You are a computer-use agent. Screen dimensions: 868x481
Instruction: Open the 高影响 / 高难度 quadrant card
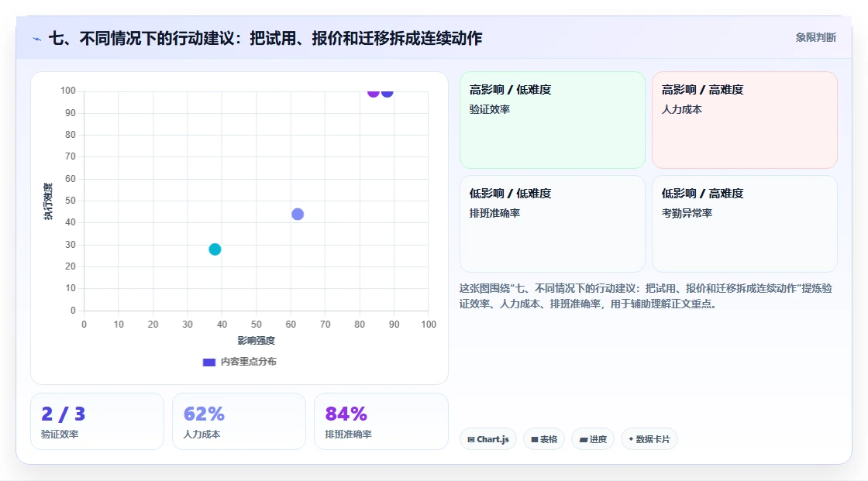[745, 120]
